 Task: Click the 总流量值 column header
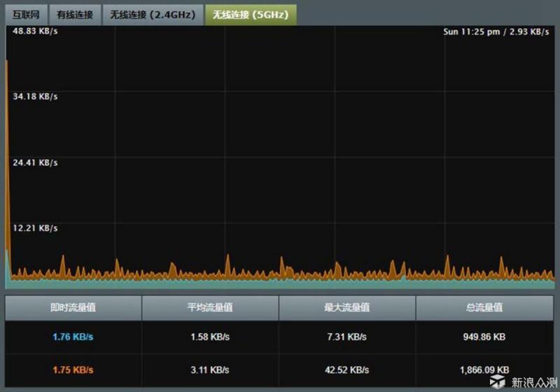coord(484,308)
